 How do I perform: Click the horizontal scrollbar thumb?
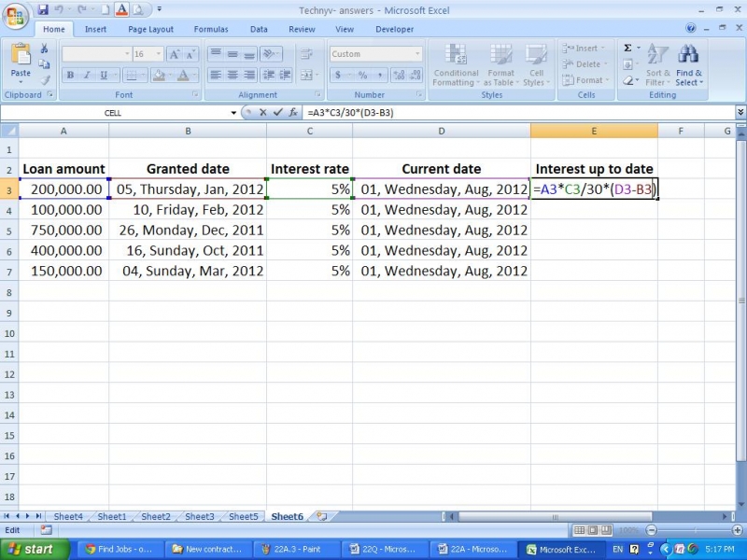[x=554, y=516]
